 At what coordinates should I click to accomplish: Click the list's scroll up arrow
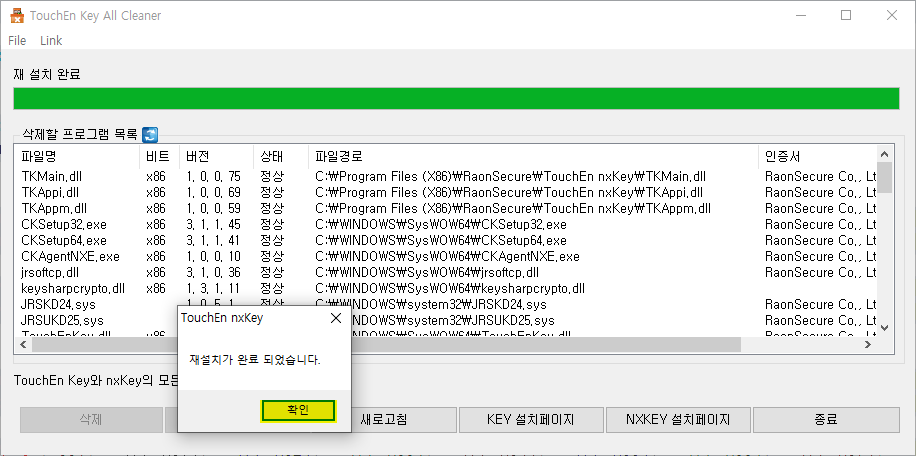tap(884, 154)
